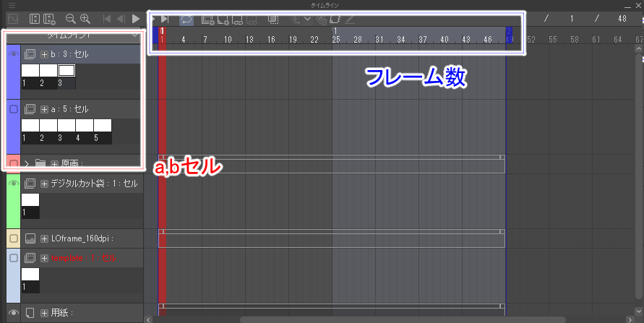Click the animation folder icon of b layer
This screenshot has height=323, width=644.
(x=30, y=53)
